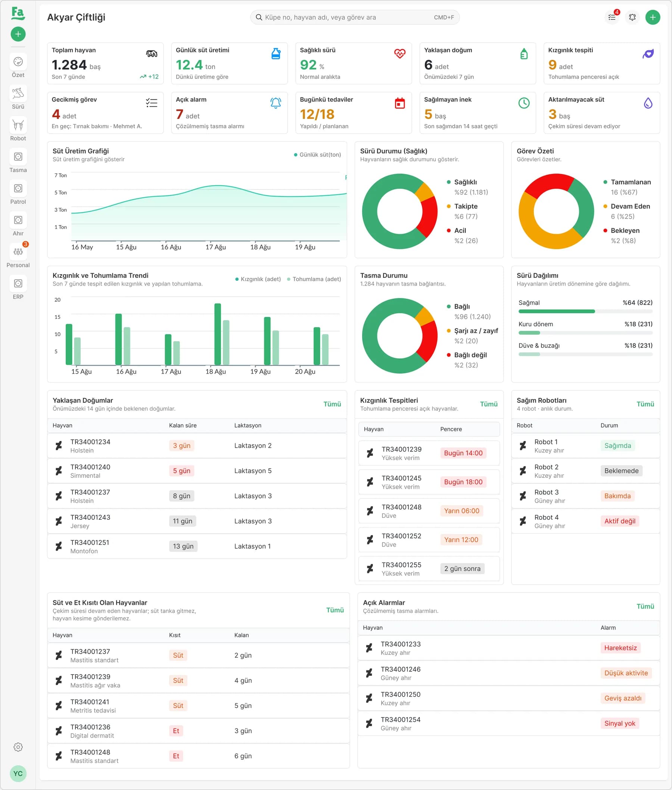This screenshot has width=672, height=790.
Task: Go to Sürü in the sidebar
Action: pyautogui.click(x=18, y=97)
